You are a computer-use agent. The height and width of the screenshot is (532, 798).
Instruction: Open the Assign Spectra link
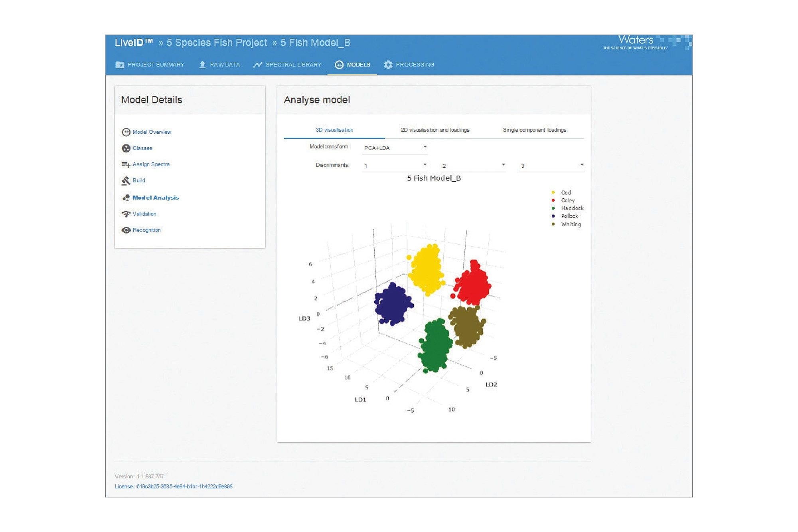tap(151, 164)
